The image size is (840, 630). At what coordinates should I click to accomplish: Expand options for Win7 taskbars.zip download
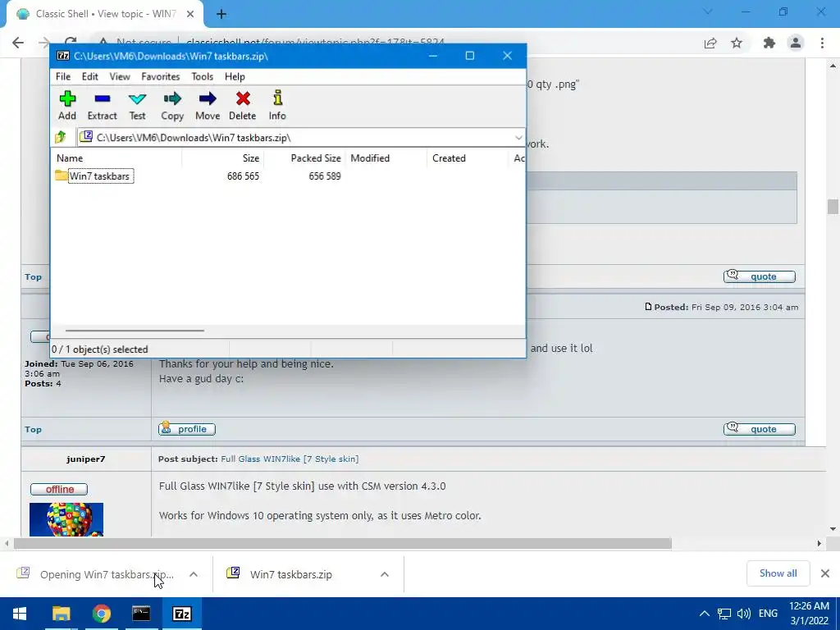(x=385, y=574)
